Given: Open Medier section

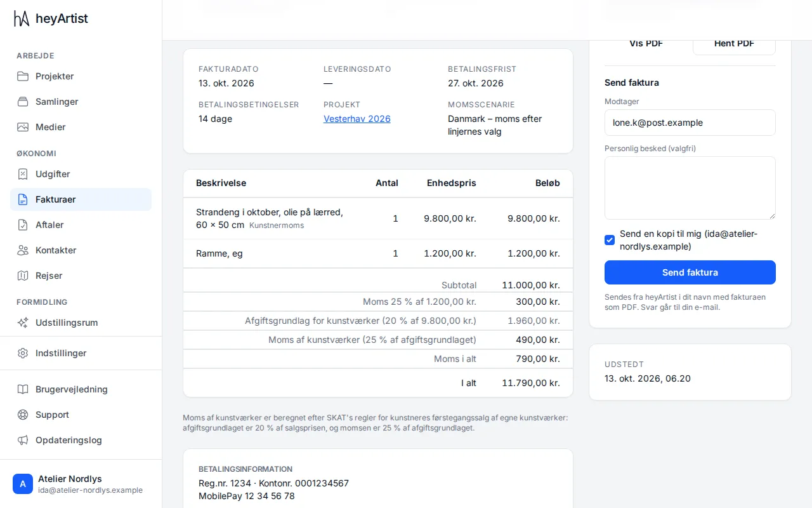Looking at the screenshot, I should pos(81,127).
